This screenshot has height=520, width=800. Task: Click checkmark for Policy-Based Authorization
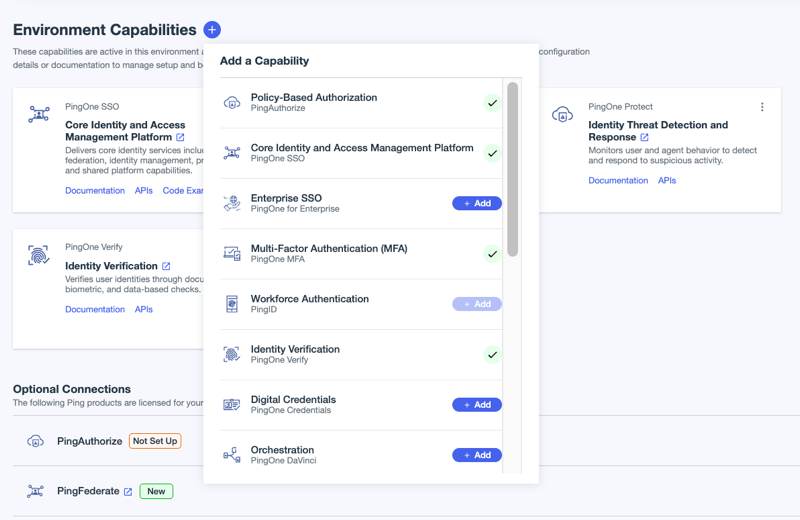[x=492, y=103]
